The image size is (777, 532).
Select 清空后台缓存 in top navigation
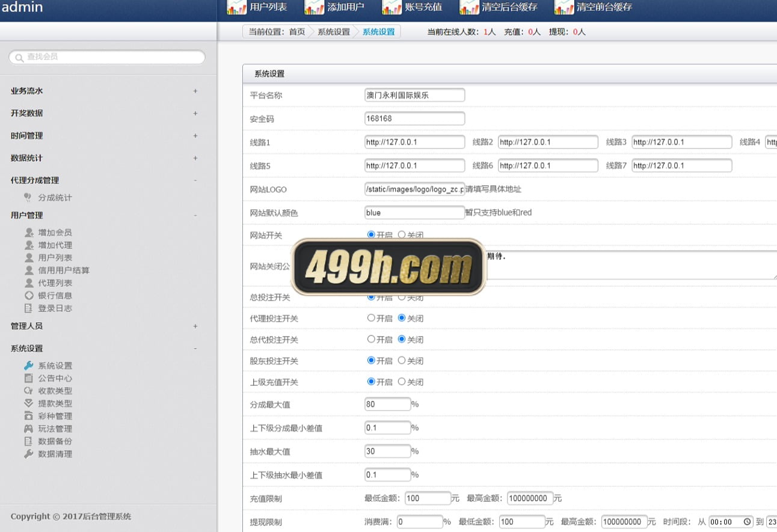click(x=509, y=7)
